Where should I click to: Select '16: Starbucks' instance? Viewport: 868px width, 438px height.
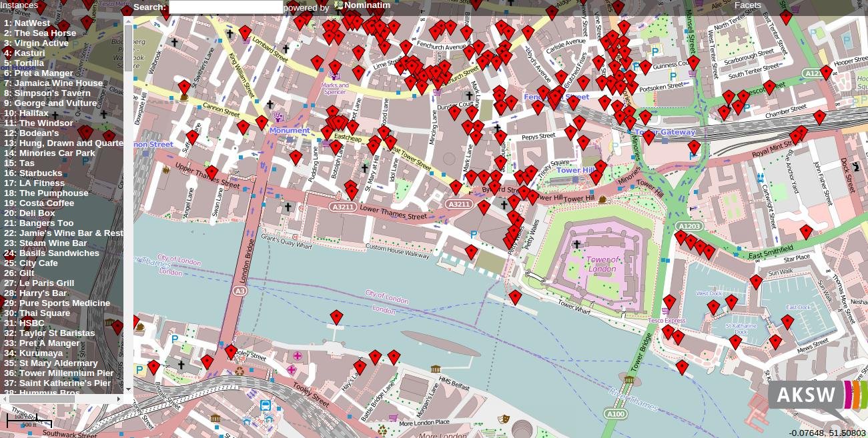click(33, 173)
